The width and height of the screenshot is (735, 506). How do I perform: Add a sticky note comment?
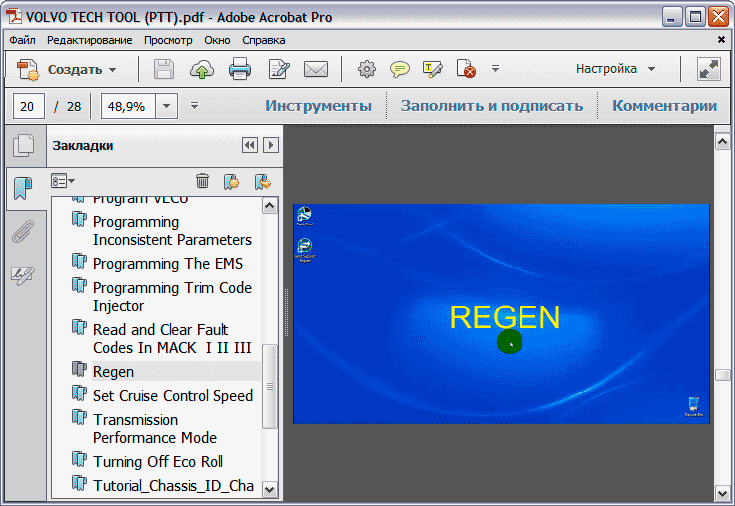(x=400, y=70)
